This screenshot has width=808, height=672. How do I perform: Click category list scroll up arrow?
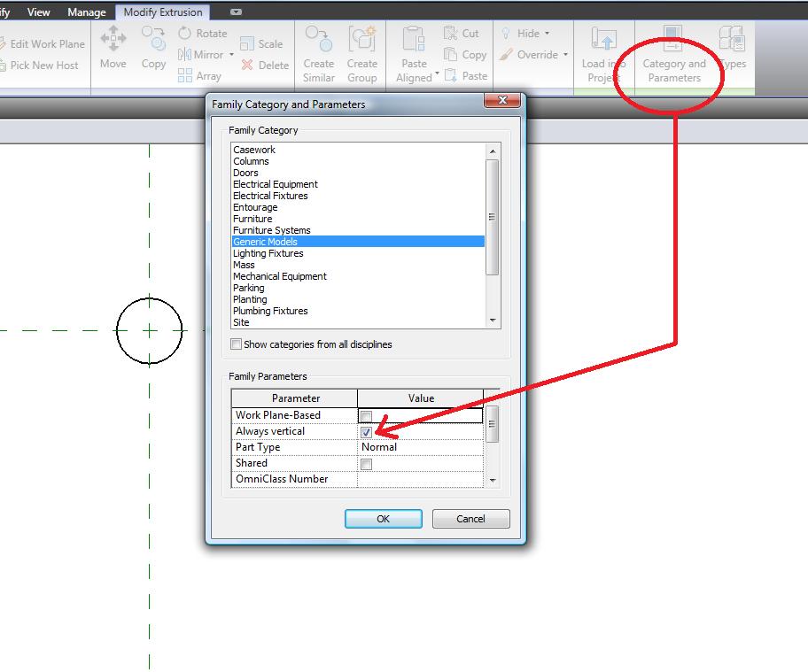point(493,151)
